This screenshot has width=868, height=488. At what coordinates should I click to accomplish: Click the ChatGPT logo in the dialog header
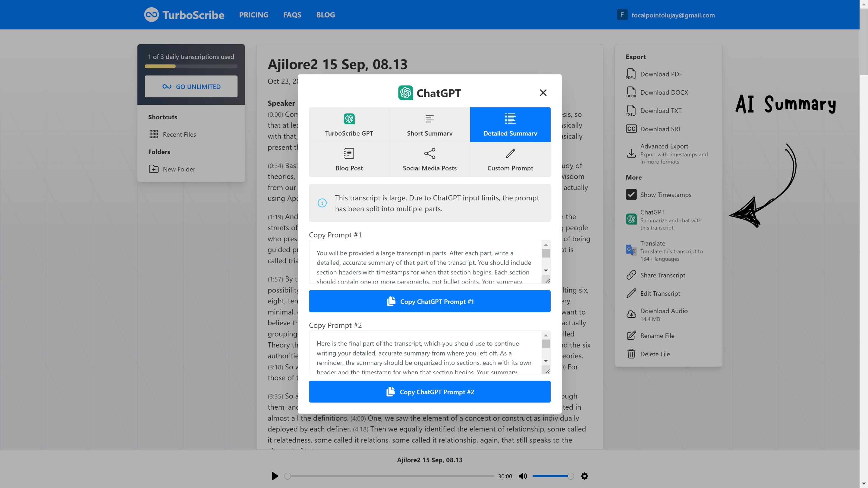(x=405, y=92)
